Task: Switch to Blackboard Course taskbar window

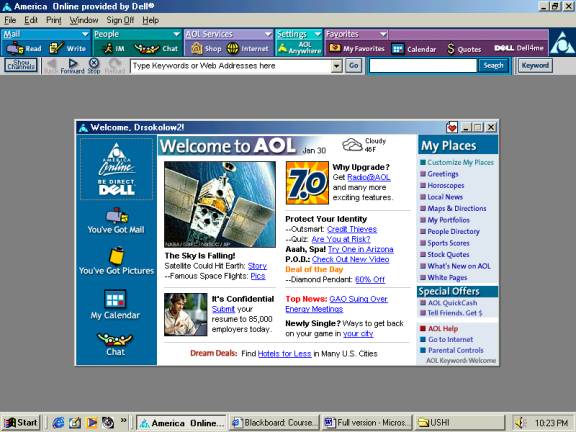Action: pyautogui.click(x=274, y=423)
